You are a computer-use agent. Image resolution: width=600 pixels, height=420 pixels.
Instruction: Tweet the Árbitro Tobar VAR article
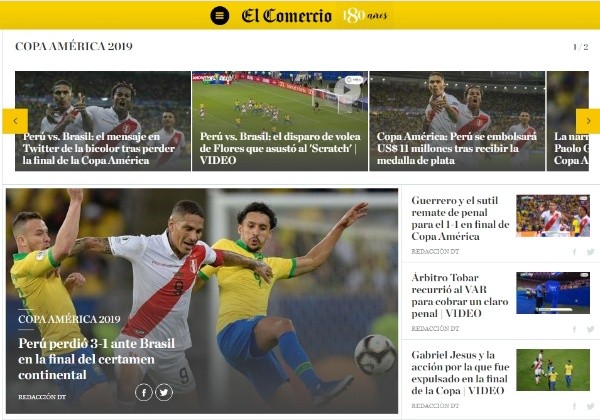coord(590,329)
